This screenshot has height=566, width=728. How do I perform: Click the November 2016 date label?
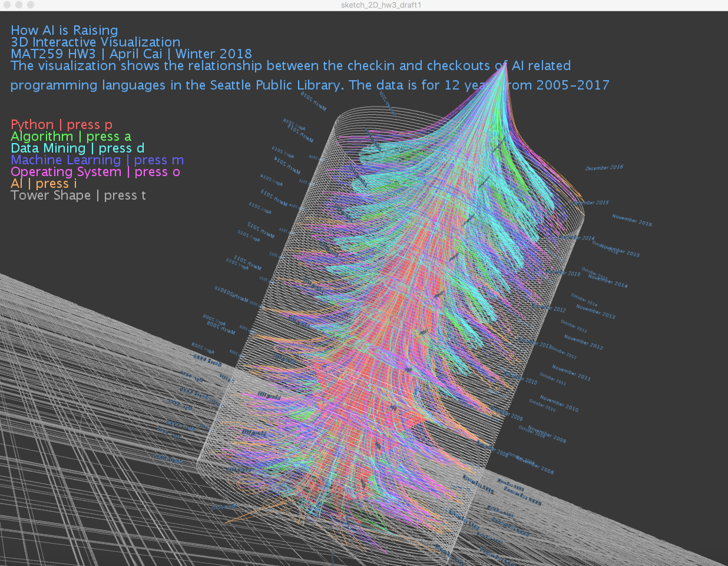(x=632, y=220)
